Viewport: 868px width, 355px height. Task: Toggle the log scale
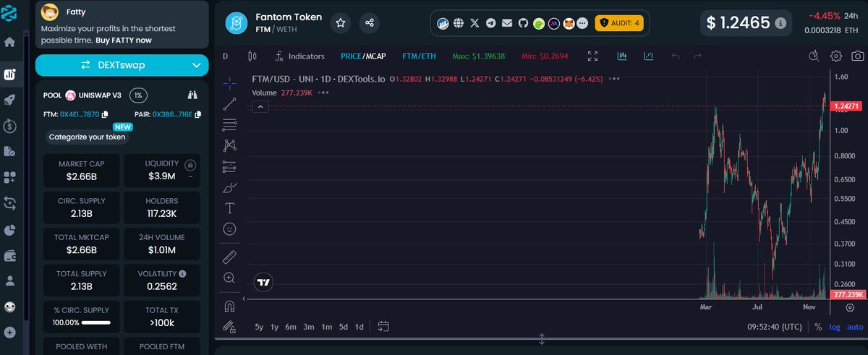click(x=835, y=327)
